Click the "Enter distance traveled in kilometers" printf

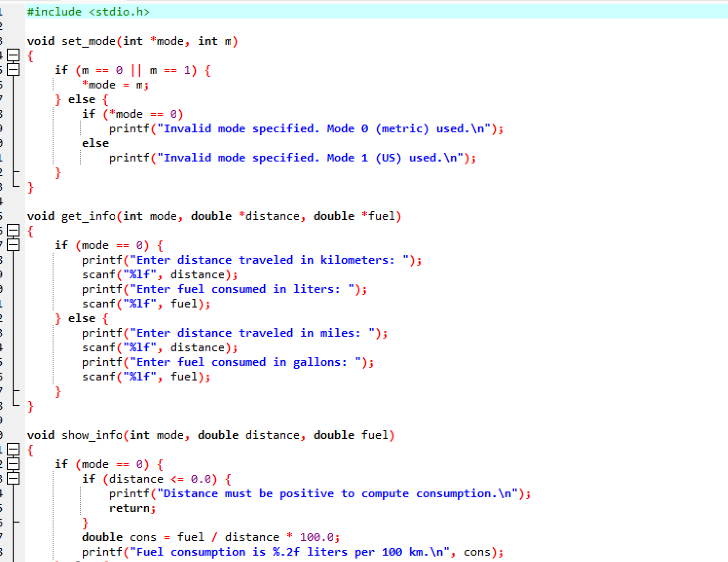(x=252, y=260)
